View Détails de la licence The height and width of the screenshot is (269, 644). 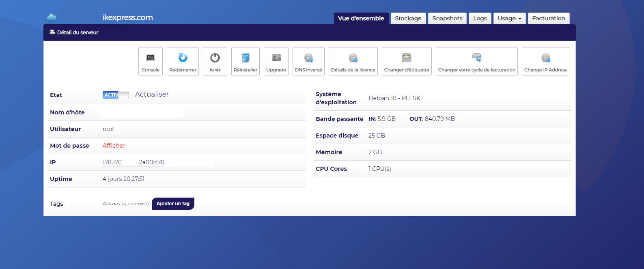(x=353, y=61)
